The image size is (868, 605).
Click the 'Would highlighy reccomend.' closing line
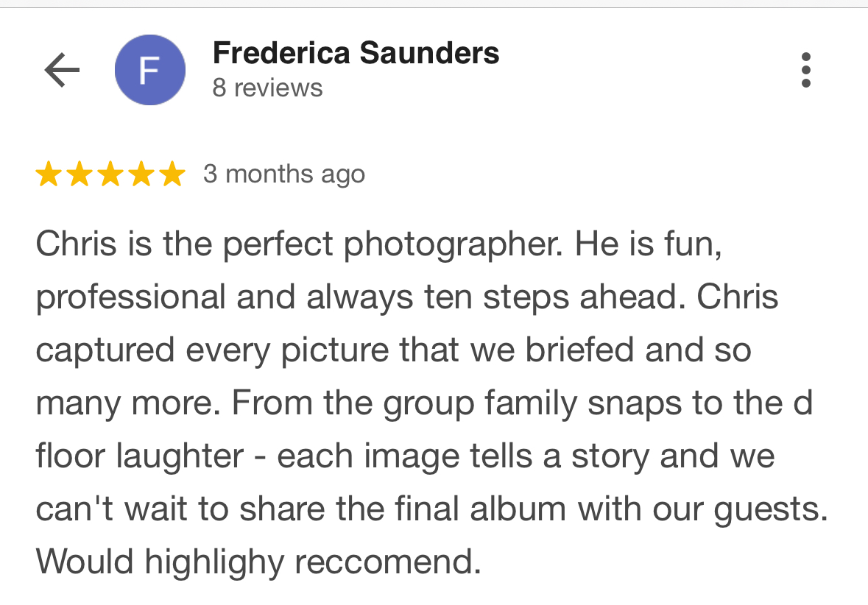tap(258, 563)
